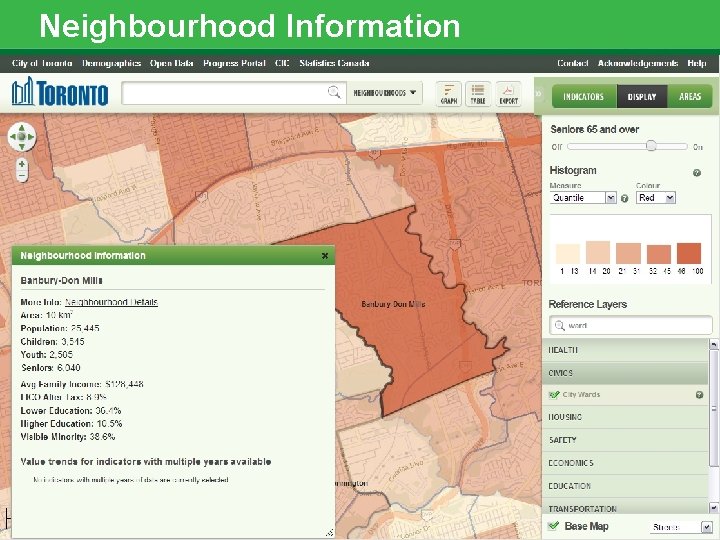Switch to the Display tab
This screenshot has width=720, height=540.
pyautogui.click(x=642, y=96)
